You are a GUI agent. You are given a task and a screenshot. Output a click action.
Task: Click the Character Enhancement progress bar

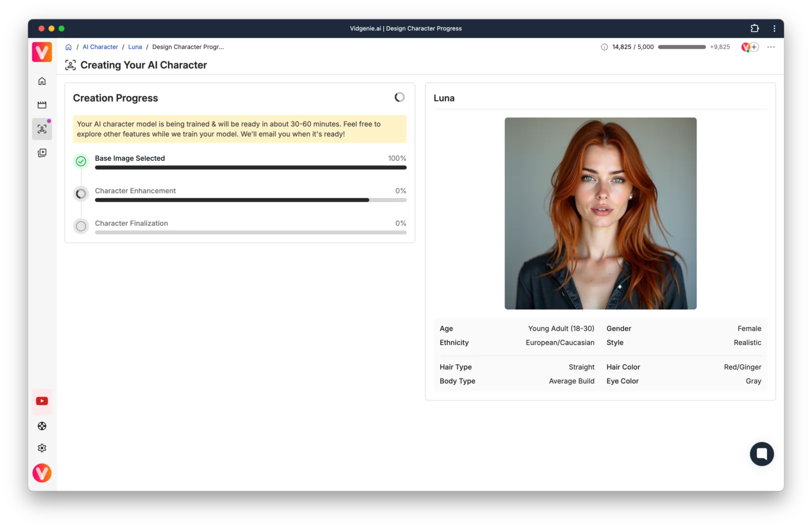[x=250, y=200]
